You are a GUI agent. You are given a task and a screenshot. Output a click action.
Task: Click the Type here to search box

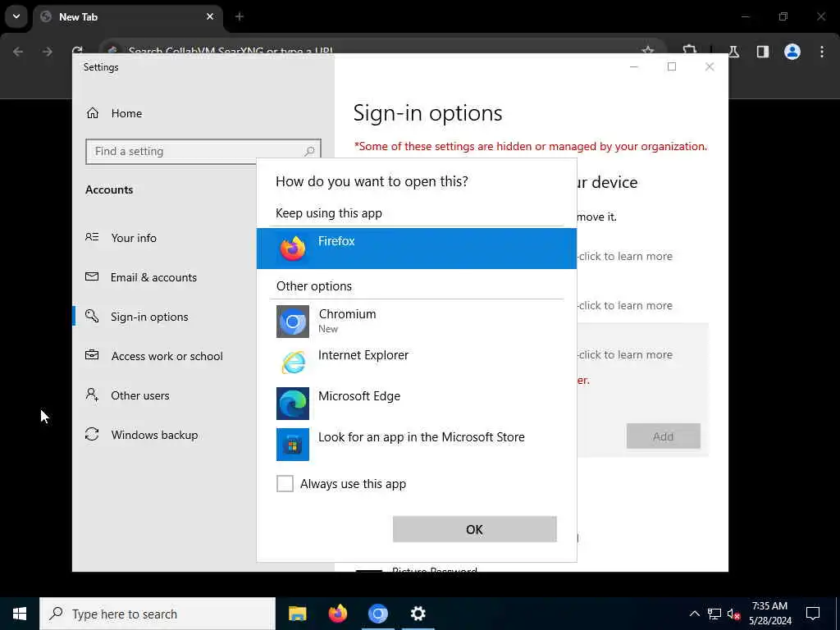tap(157, 614)
